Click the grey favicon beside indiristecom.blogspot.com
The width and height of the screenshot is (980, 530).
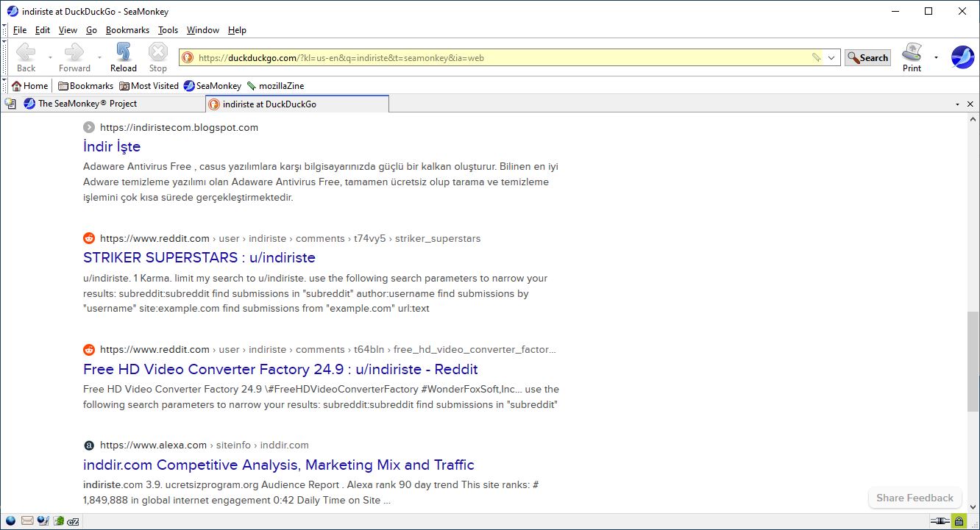coord(89,127)
